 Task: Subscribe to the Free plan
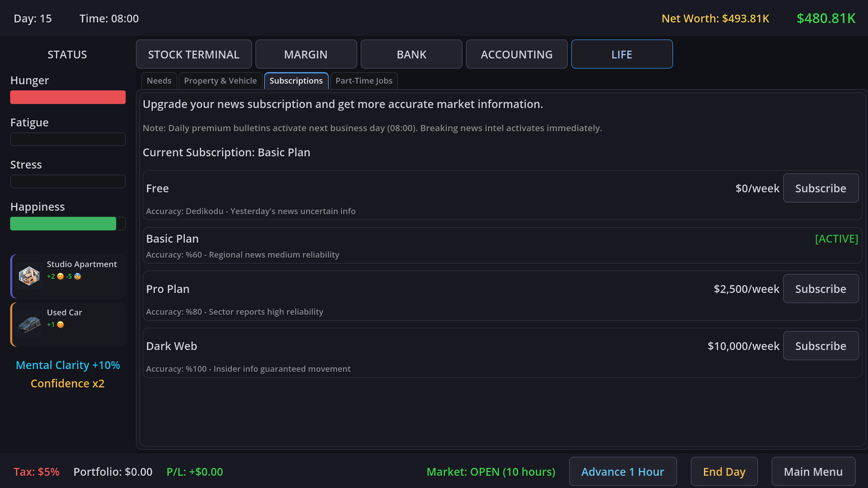[820, 188]
